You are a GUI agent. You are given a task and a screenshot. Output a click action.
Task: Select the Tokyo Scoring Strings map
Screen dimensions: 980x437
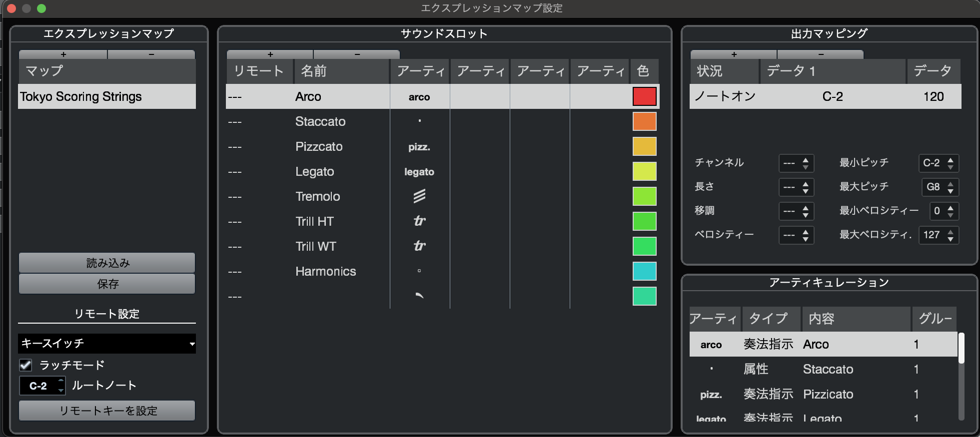click(x=107, y=96)
